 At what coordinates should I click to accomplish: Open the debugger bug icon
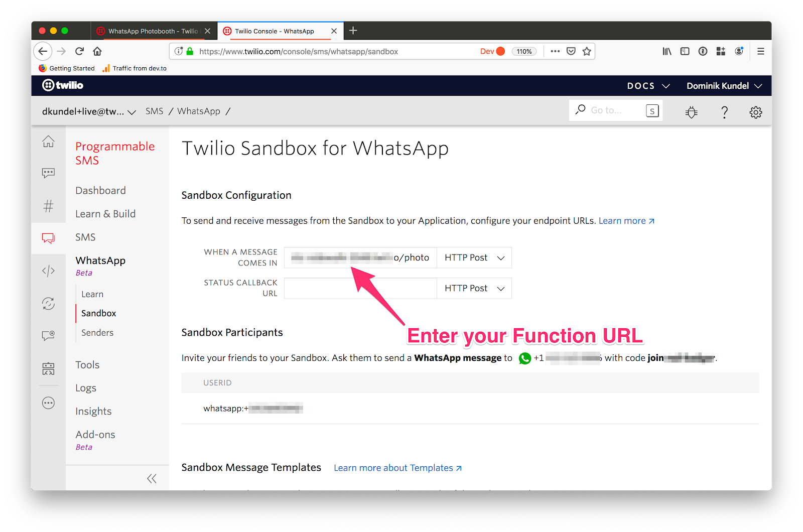692,112
